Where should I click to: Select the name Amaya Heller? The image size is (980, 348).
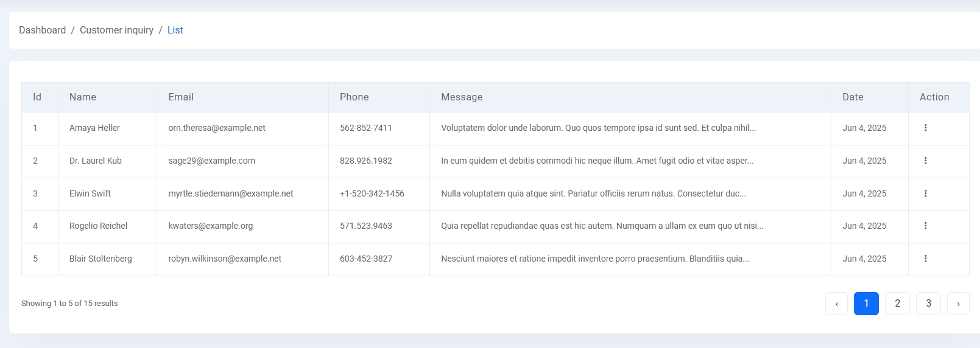pos(94,128)
